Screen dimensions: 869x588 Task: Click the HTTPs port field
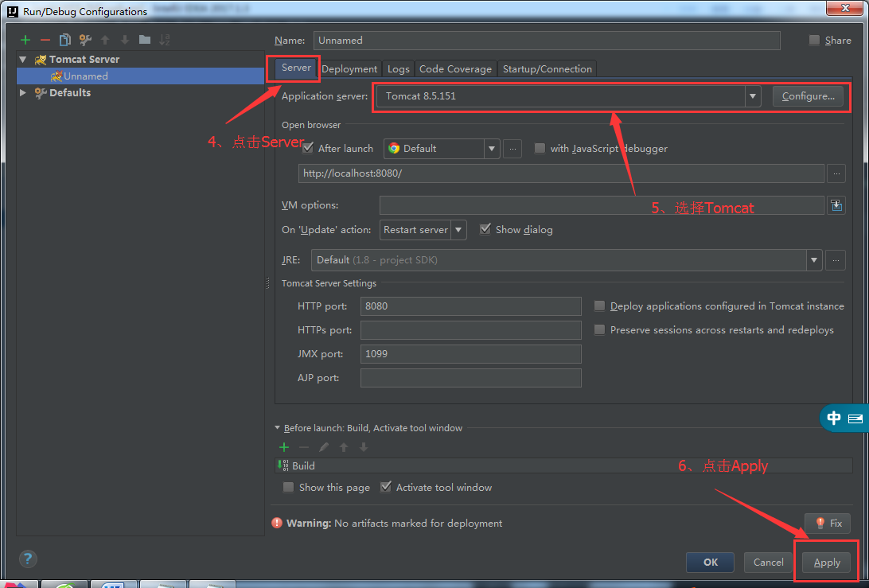(x=470, y=329)
